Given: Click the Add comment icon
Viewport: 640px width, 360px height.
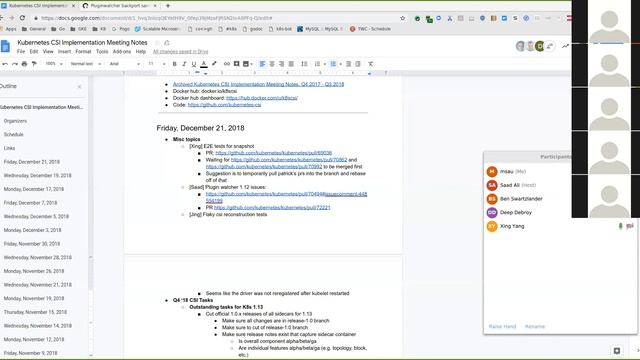Looking at the screenshot, I should (x=236, y=64).
